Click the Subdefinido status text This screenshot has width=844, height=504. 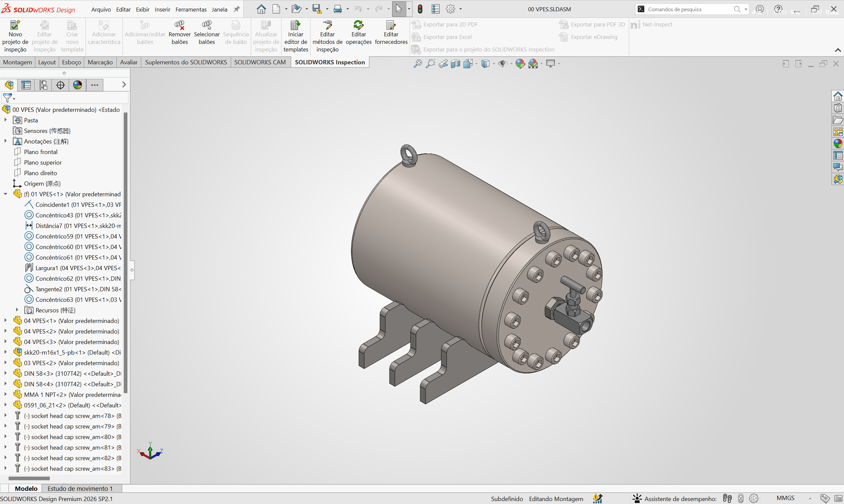point(507,499)
